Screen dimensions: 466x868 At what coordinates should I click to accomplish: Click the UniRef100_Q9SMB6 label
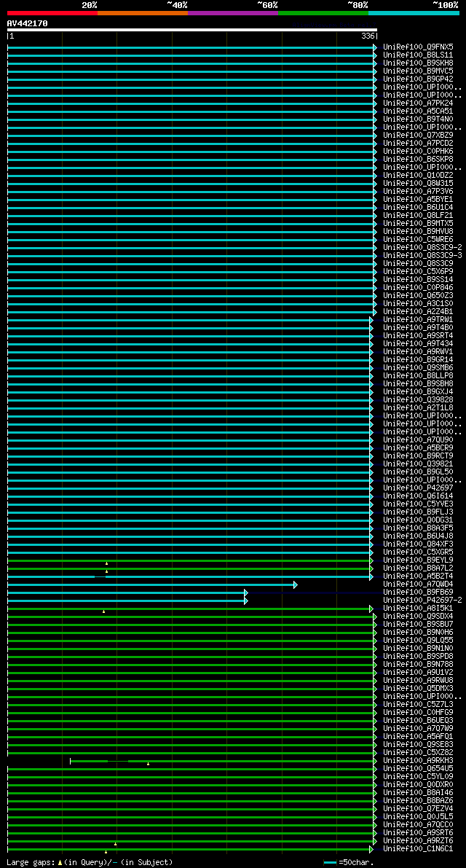point(418,367)
